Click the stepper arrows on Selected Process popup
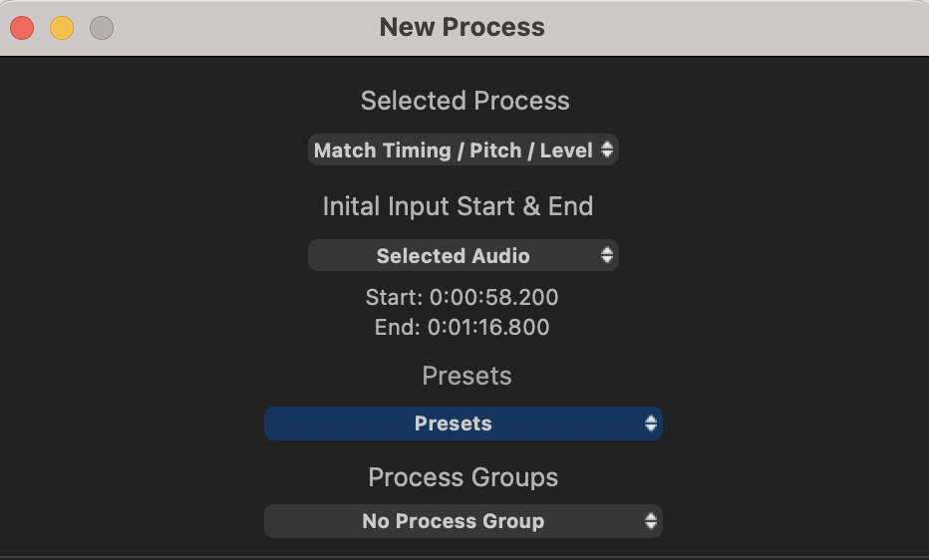This screenshot has width=929, height=560. coord(606,150)
